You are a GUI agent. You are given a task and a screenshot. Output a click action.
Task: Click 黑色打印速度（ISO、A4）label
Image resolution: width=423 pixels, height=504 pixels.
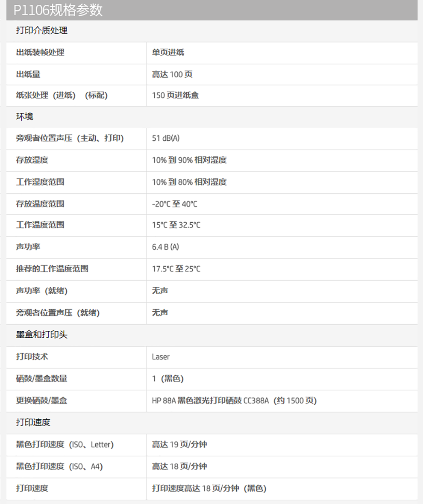pyautogui.click(x=59, y=466)
